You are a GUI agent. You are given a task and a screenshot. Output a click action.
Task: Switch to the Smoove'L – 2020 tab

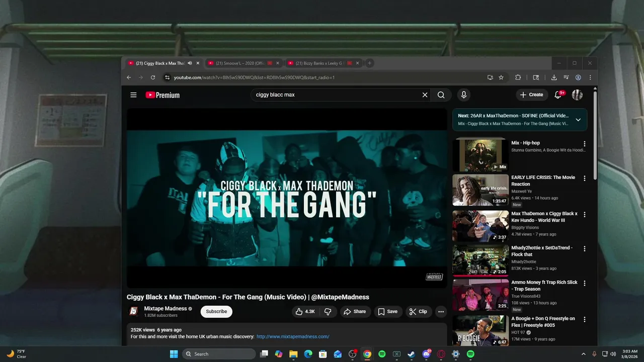239,63
